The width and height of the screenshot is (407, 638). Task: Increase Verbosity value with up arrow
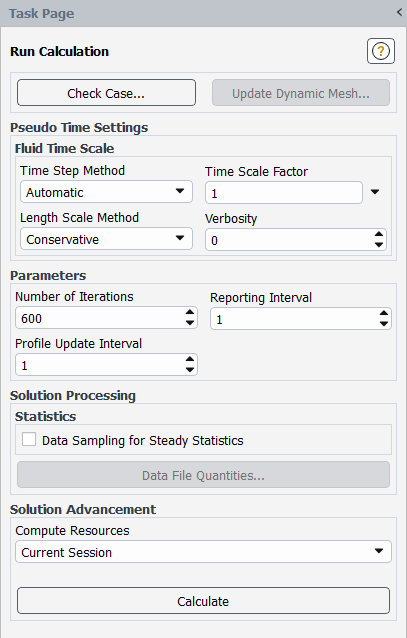(379, 234)
